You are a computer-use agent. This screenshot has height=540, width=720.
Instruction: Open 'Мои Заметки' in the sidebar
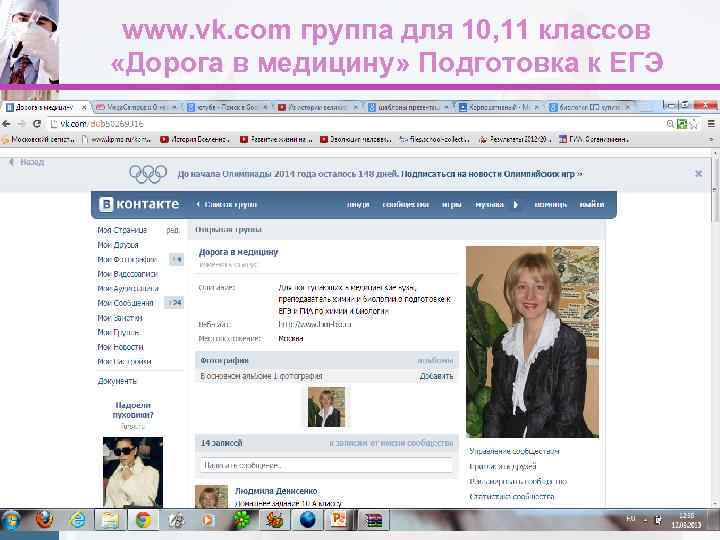click(x=120, y=318)
